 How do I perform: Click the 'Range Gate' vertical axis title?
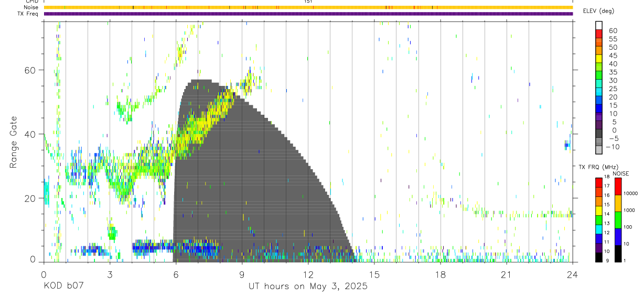click(13, 141)
